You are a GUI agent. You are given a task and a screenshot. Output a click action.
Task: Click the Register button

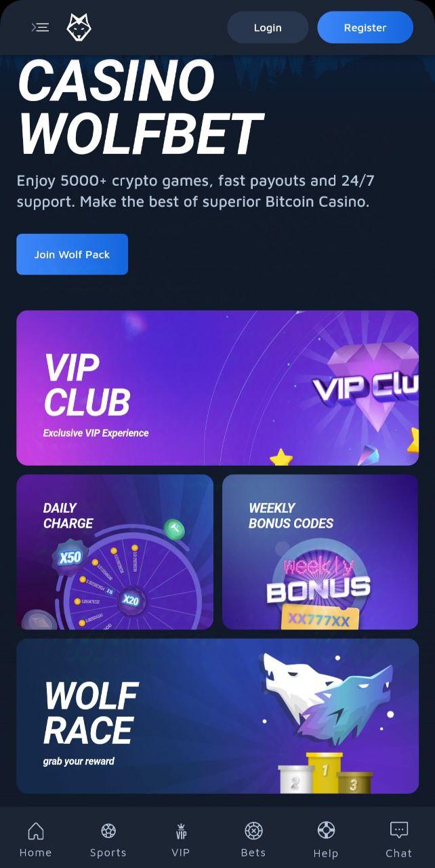point(365,28)
